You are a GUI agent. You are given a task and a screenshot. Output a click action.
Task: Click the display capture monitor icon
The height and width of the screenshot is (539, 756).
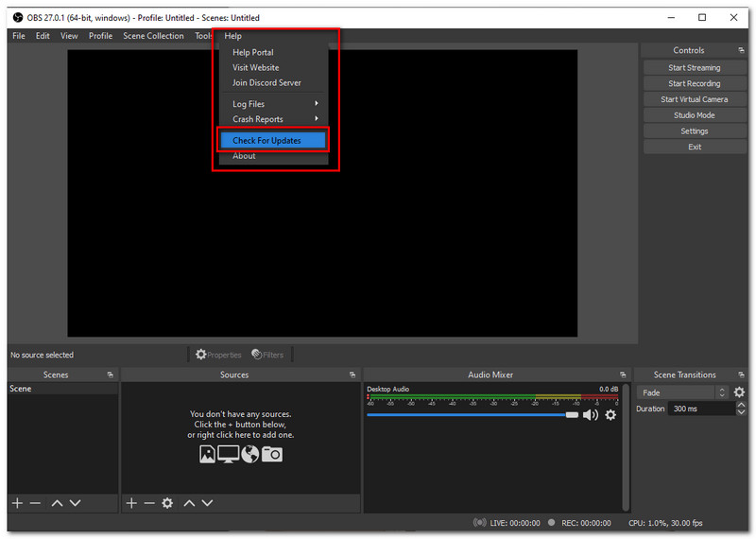[x=228, y=454]
